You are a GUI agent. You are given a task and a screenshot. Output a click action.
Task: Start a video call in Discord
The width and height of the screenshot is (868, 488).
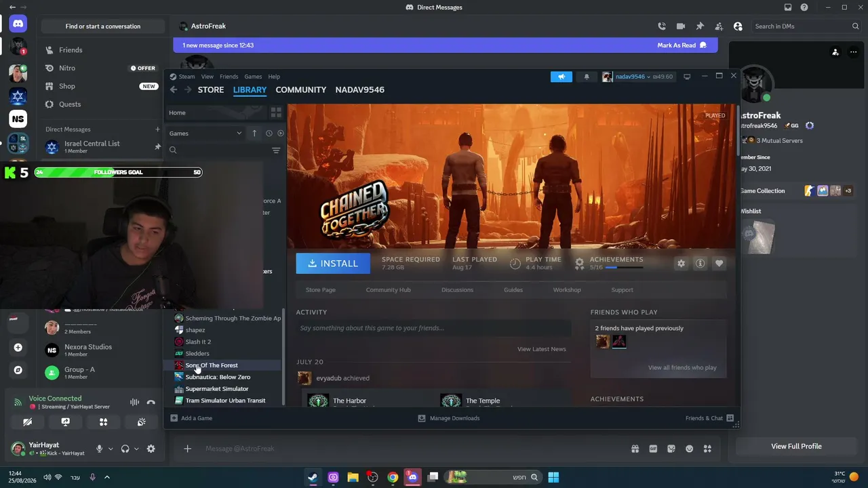[681, 26]
